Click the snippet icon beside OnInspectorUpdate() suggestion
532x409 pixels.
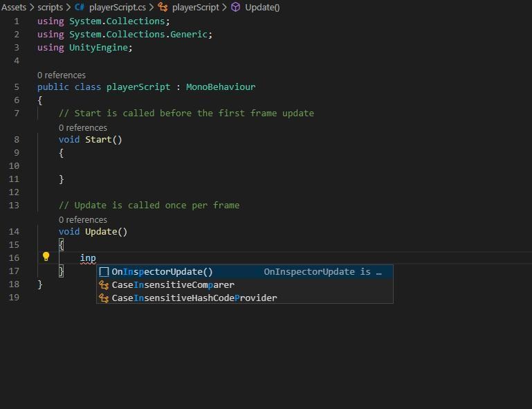click(104, 272)
